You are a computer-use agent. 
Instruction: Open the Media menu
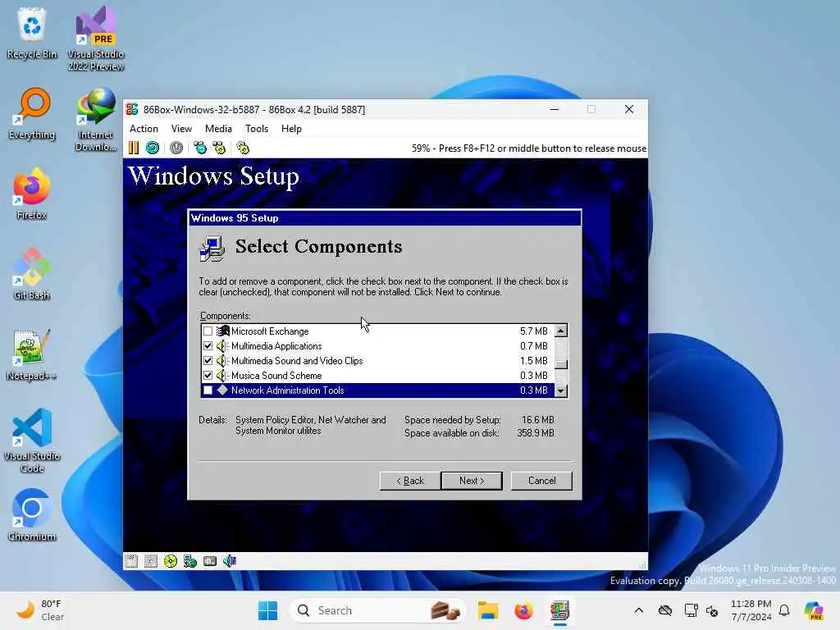(218, 129)
